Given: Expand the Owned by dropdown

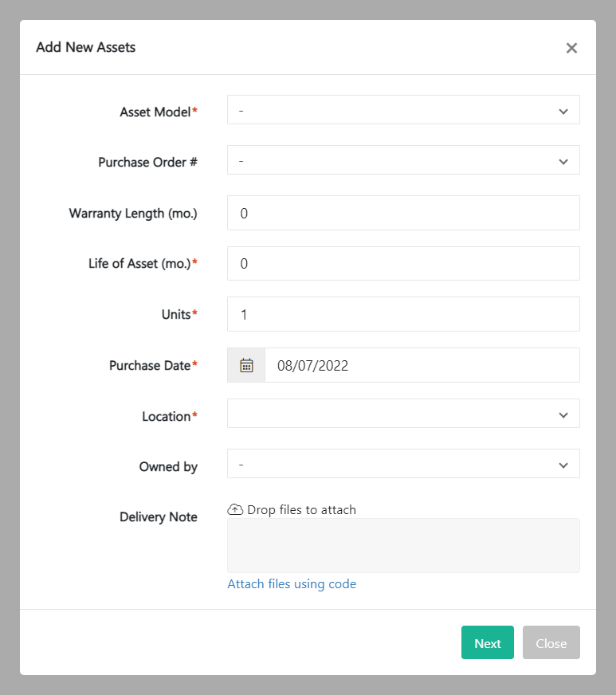Looking at the screenshot, I should click(x=403, y=465).
